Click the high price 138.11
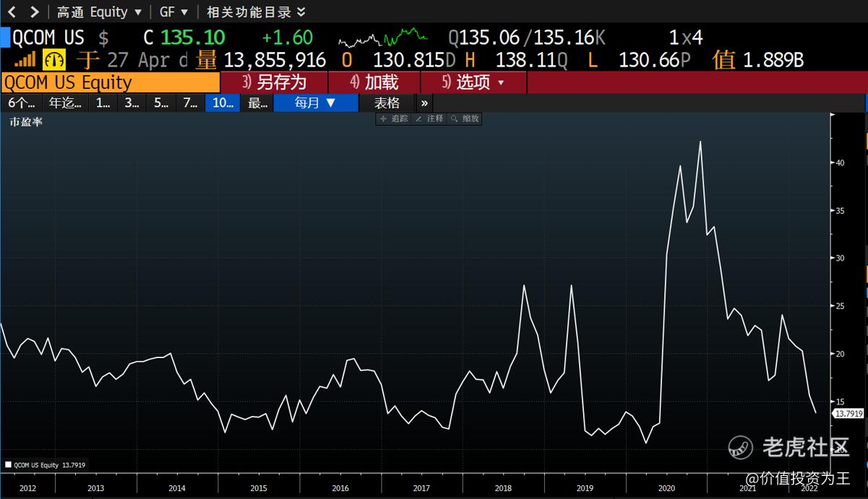The image size is (868, 499). pos(525,60)
